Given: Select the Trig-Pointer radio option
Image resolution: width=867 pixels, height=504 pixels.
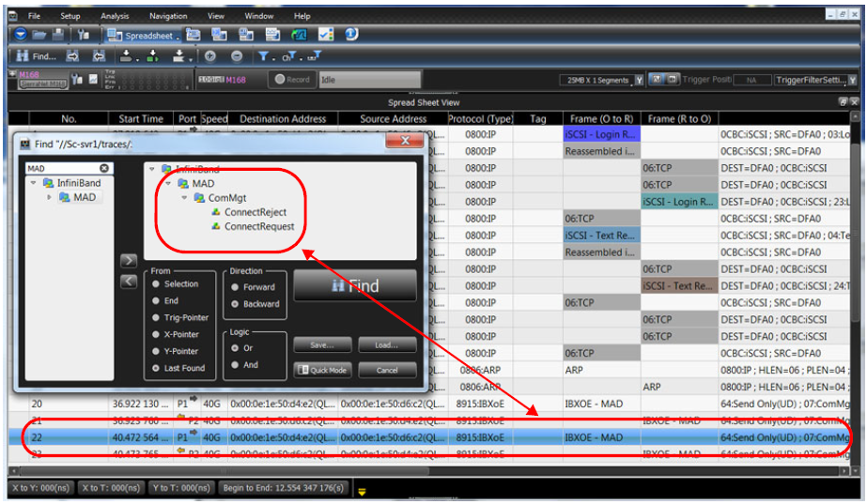Looking at the screenshot, I should click(x=156, y=318).
